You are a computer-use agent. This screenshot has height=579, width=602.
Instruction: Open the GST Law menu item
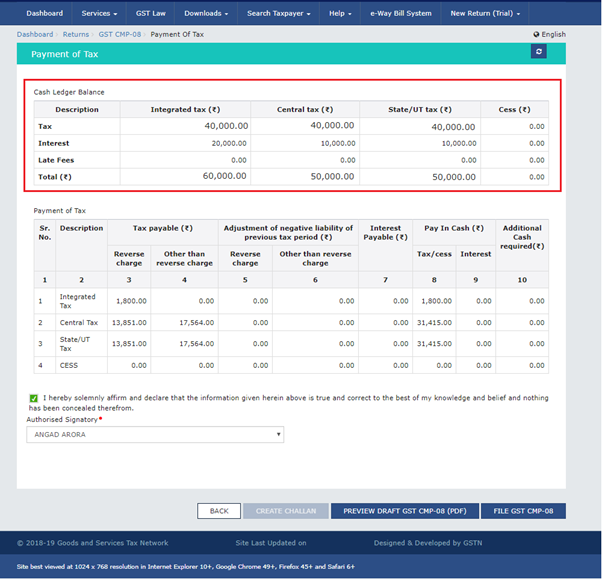(x=150, y=13)
